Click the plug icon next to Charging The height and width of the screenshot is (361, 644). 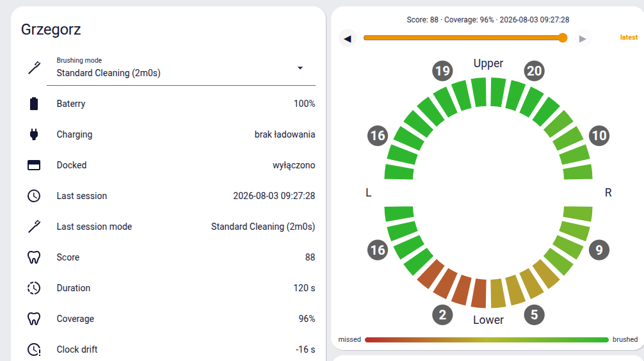pos(34,134)
